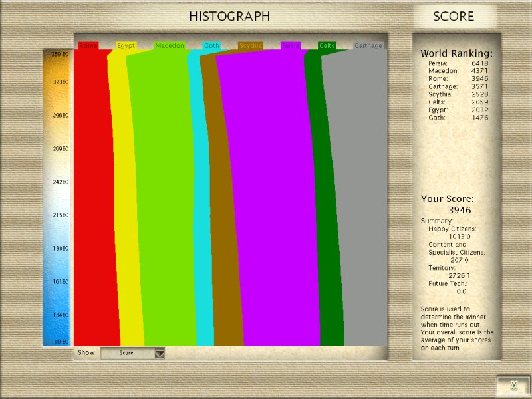
Task: Click the 350 BC marker on timeline
Action: [61, 54]
